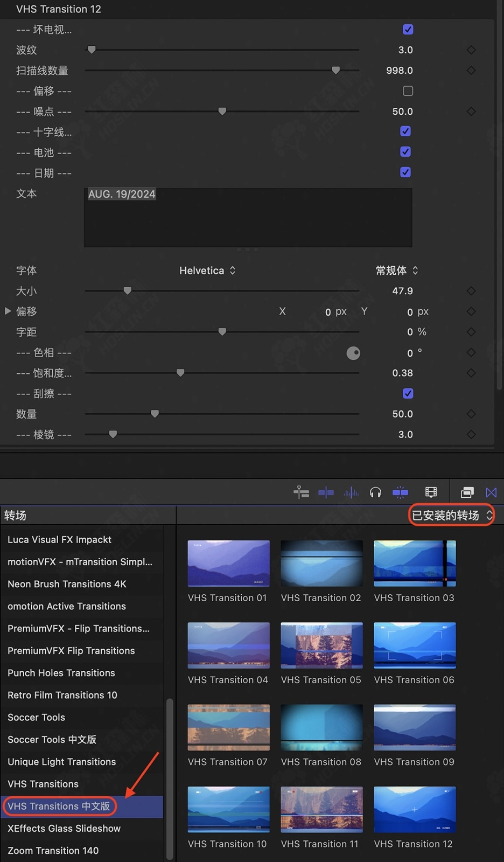This screenshot has width=504, height=862.
Task: Open the 已安装的转场 filter dropdown
Action: 451,515
